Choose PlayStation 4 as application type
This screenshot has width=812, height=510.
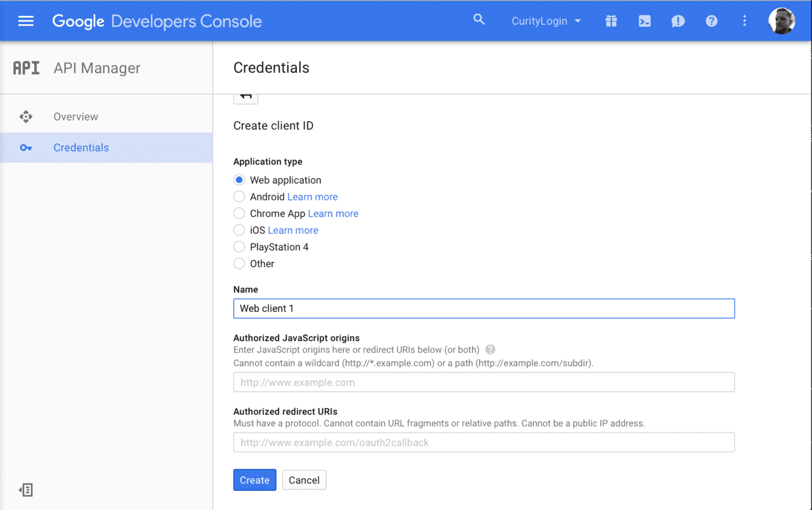click(x=239, y=247)
